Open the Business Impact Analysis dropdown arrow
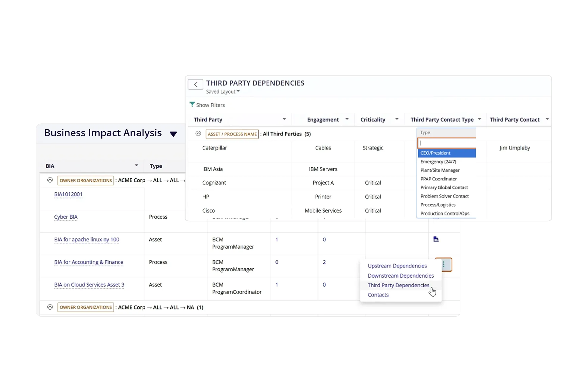588x391 pixels. click(173, 134)
